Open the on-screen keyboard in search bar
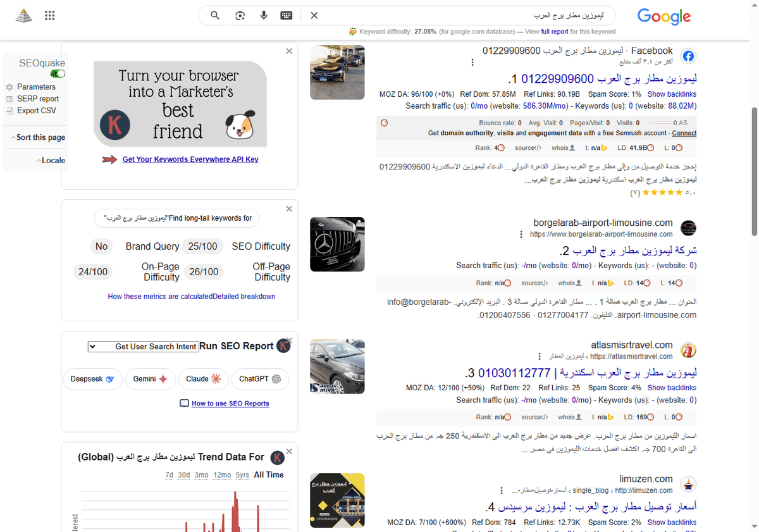759x532 pixels. 286,15
